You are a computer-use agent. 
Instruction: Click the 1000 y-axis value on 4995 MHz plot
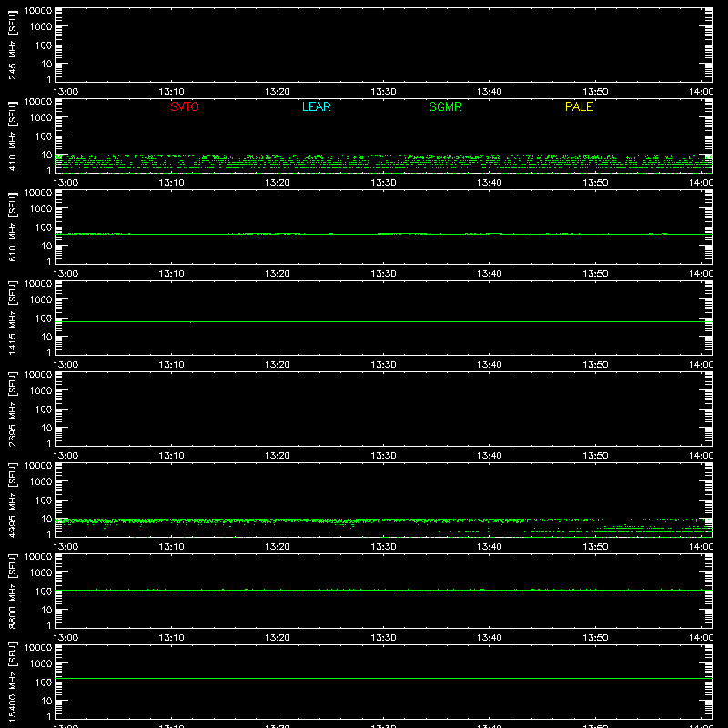pos(41,482)
